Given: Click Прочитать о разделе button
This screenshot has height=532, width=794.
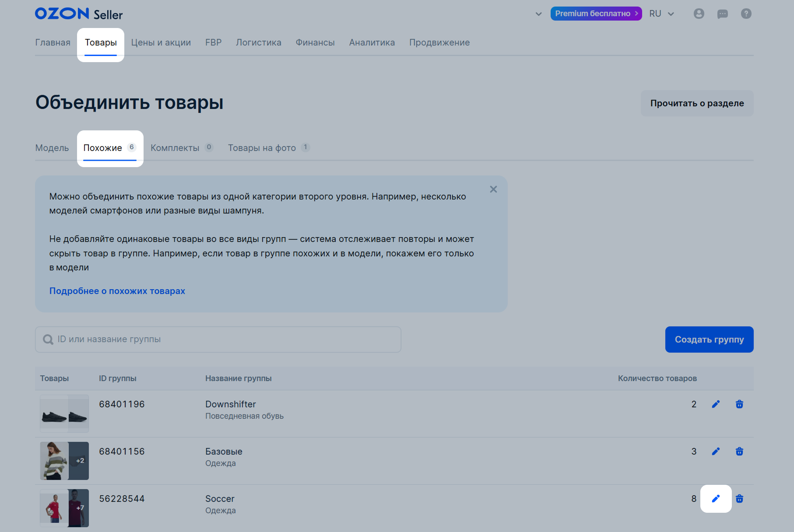Looking at the screenshot, I should (x=697, y=103).
